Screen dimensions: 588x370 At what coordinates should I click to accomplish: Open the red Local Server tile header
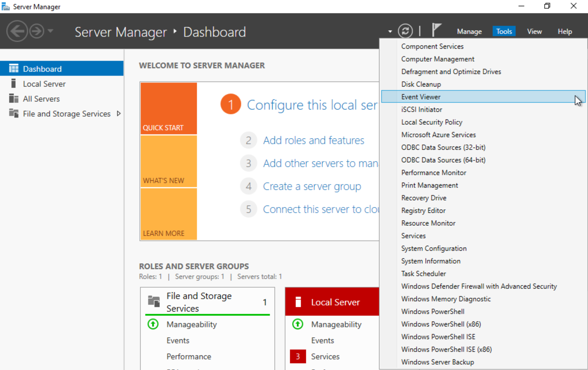(332, 302)
